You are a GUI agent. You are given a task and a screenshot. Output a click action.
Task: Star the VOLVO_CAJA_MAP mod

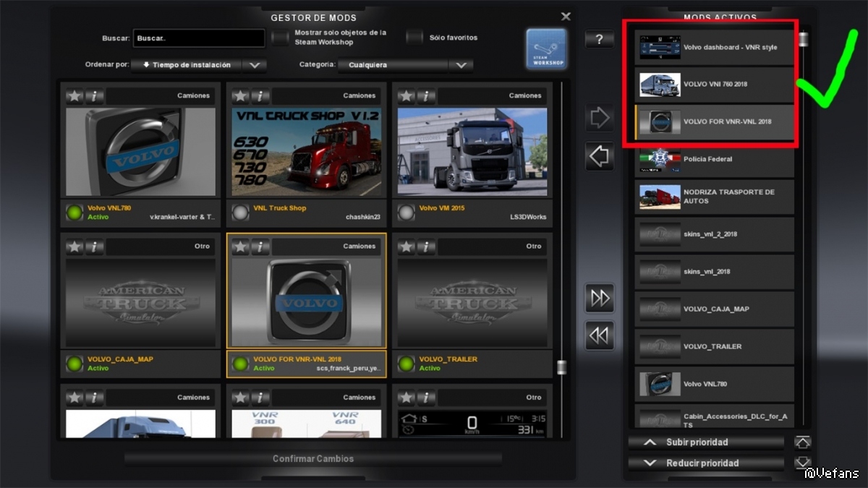pos(75,247)
